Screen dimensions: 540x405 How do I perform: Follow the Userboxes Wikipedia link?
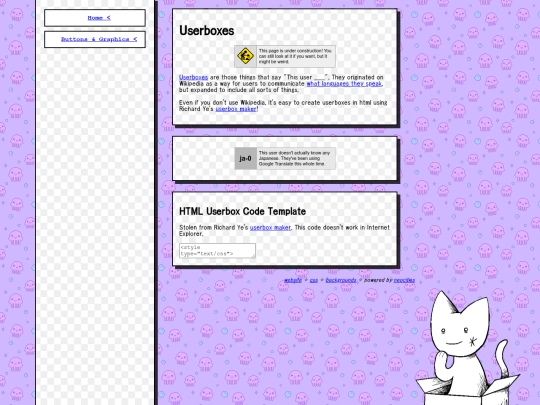[193, 77]
